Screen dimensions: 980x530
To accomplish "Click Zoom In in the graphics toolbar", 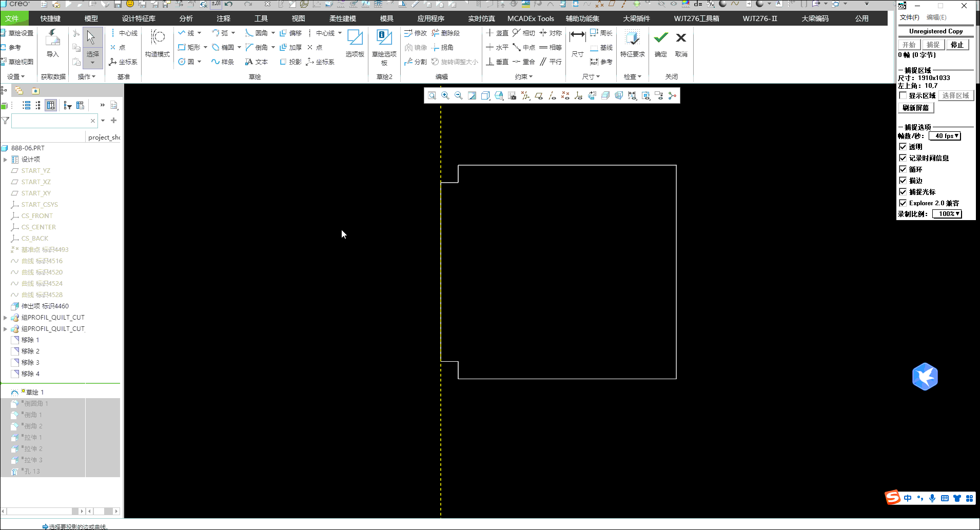I will 445,95.
